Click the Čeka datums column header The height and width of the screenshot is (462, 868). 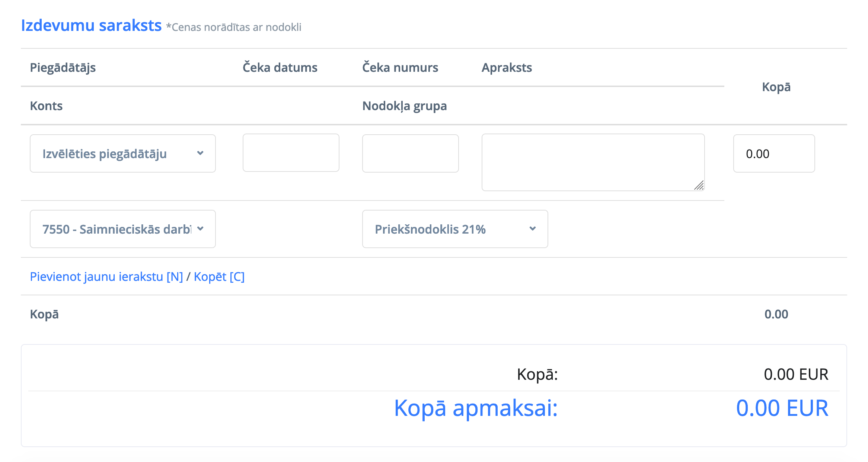(280, 68)
